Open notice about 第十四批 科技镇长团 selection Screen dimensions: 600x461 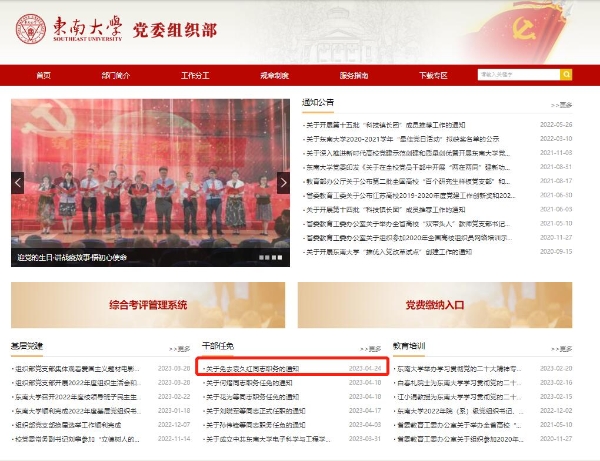pyautogui.click(x=385, y=210)
